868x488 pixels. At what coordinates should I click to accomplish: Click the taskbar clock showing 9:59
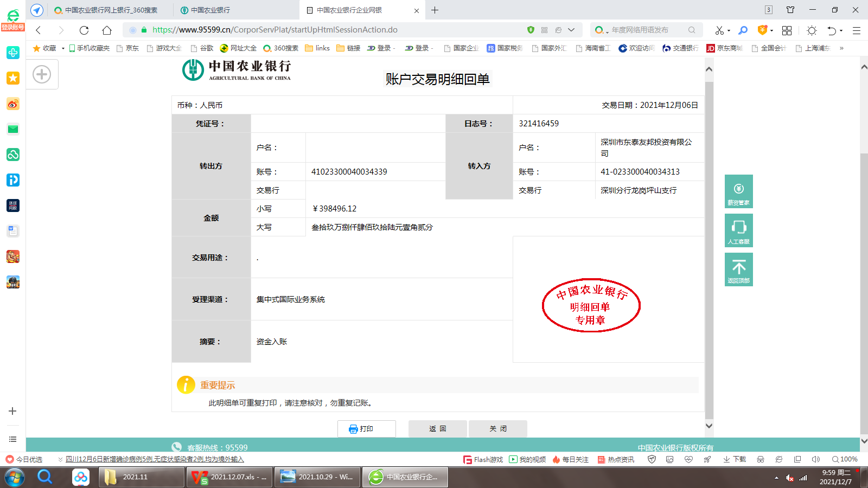pos(836,477)
